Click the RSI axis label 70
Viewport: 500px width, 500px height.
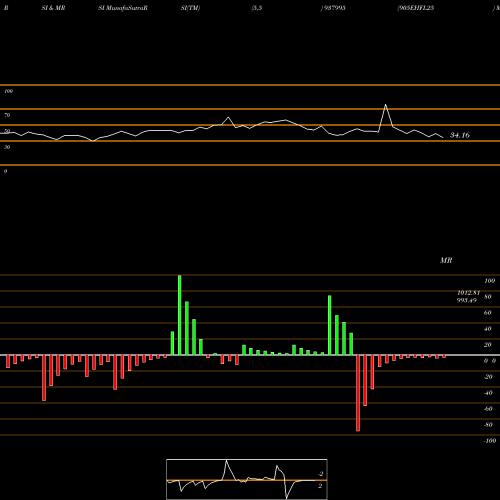(x=7, y=115)
